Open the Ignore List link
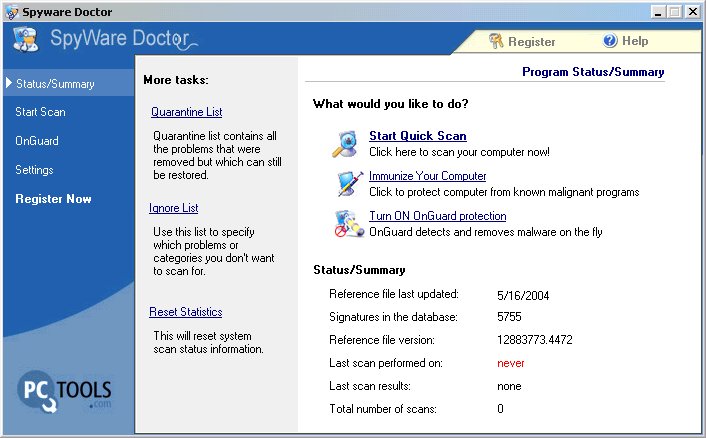 tap(173, 208)
